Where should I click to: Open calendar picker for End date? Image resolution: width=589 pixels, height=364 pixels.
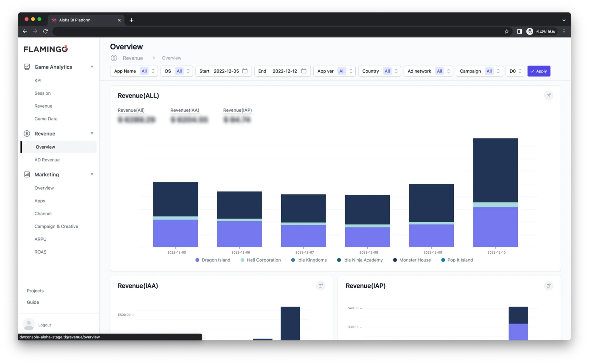[x=304, y=71]
